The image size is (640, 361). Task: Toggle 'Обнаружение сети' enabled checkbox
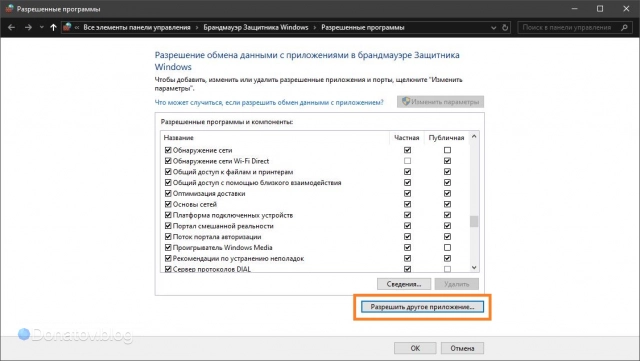tap(168, 150)
